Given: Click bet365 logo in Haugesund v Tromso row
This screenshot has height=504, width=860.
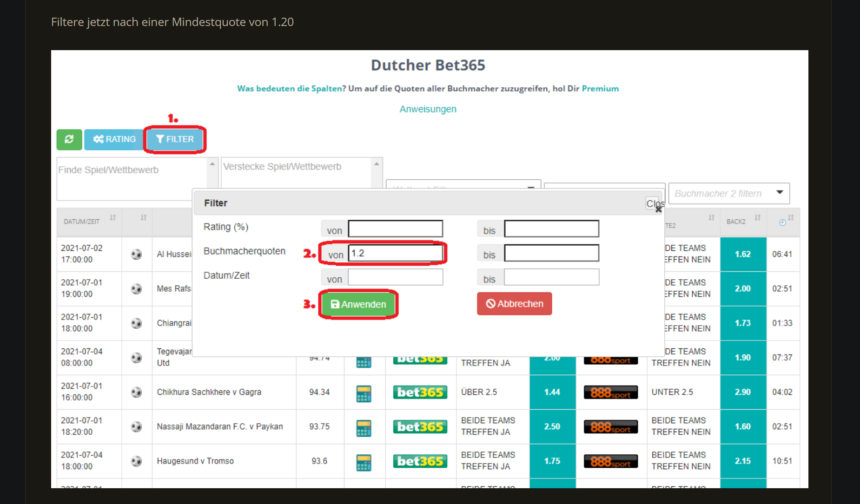Looking at the screenshot, I should (420, 461).
